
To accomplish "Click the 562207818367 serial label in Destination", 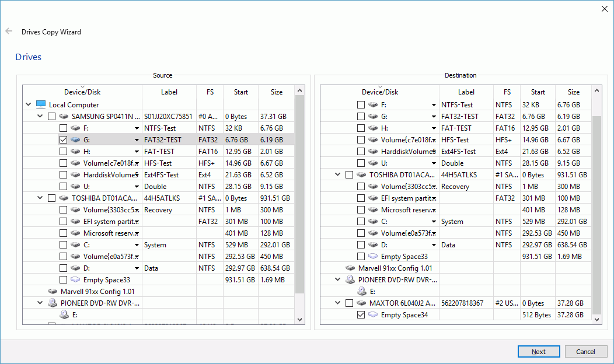I will click(462, 303).
